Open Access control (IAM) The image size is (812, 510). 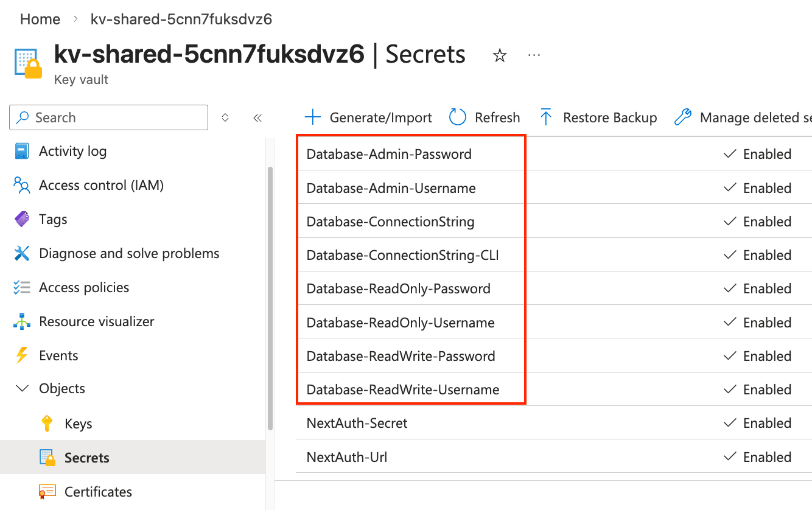tap(101, 186)
